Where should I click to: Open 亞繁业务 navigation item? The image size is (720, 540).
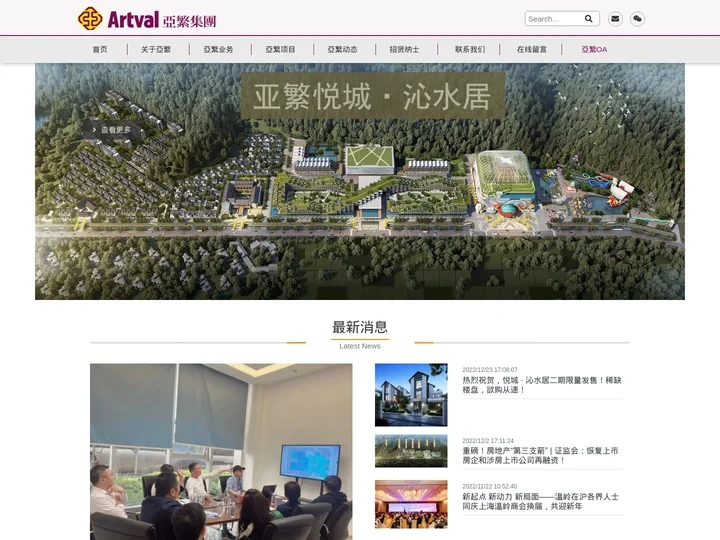(x=218, y=49)
